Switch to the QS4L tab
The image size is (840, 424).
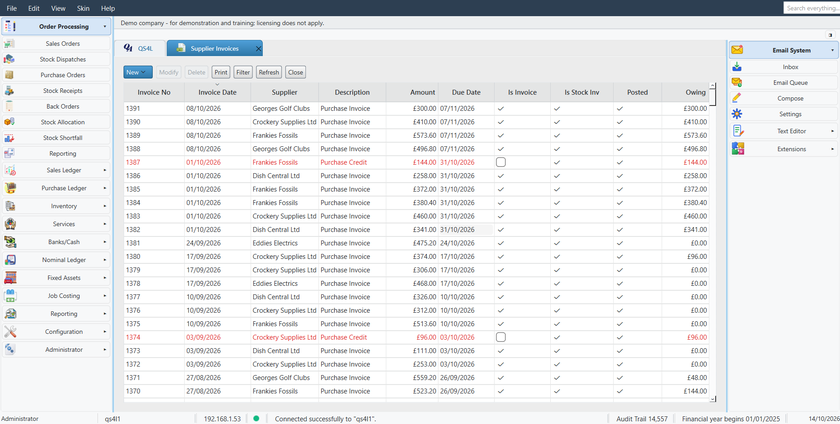point(139,48)
